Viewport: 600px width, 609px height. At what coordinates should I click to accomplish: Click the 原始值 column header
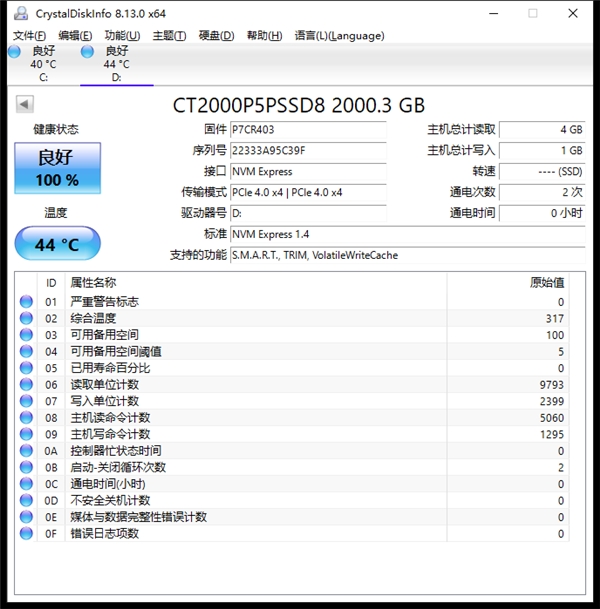click(x=546, y=283)
